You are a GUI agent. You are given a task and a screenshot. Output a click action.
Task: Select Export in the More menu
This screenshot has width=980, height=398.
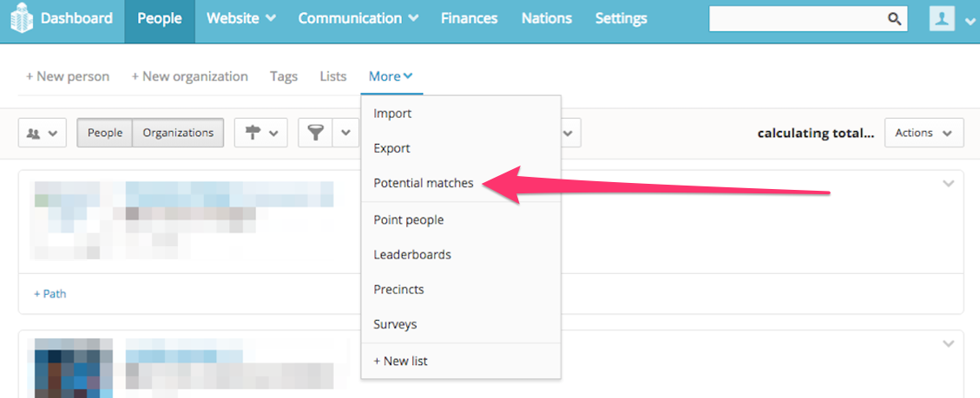point(391,148)
